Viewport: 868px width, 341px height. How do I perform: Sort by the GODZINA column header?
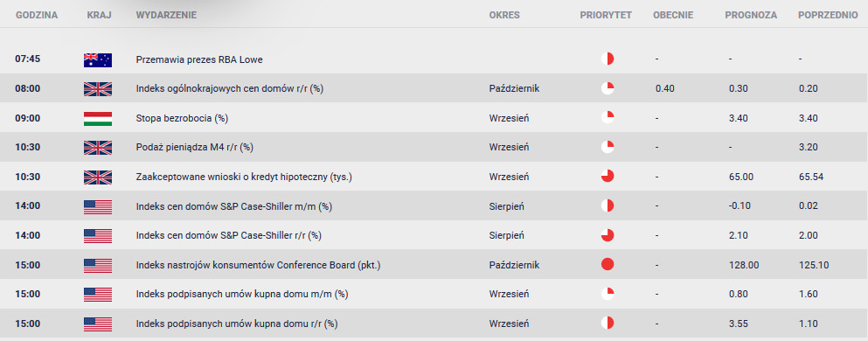[37, 16]
